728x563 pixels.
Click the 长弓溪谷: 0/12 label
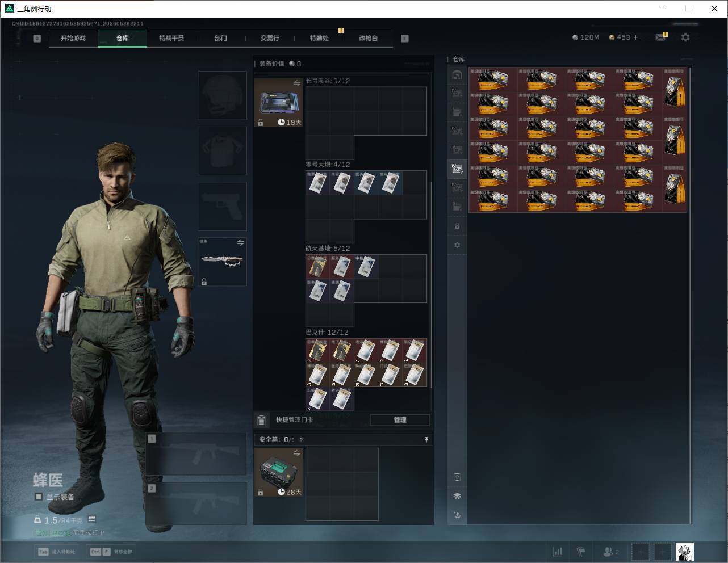click(x=328, y=81)
